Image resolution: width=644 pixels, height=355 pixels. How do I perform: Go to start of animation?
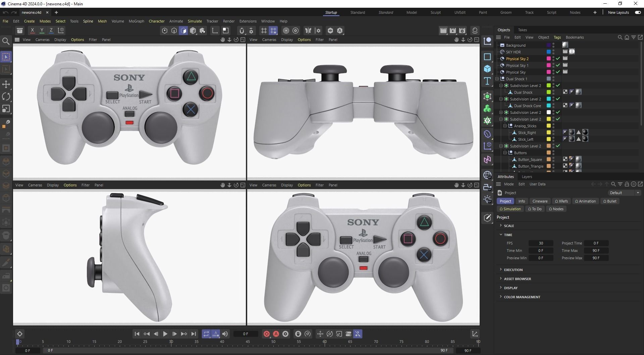click(137, 334)
